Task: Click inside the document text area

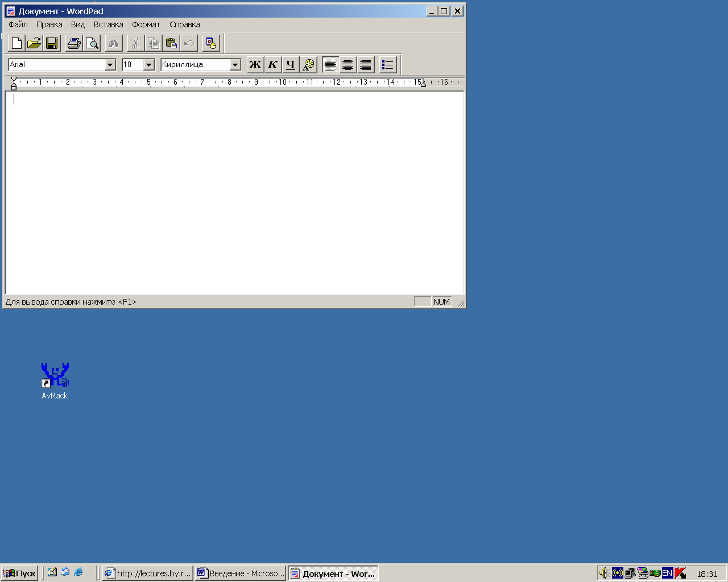Action: (234, 193)
